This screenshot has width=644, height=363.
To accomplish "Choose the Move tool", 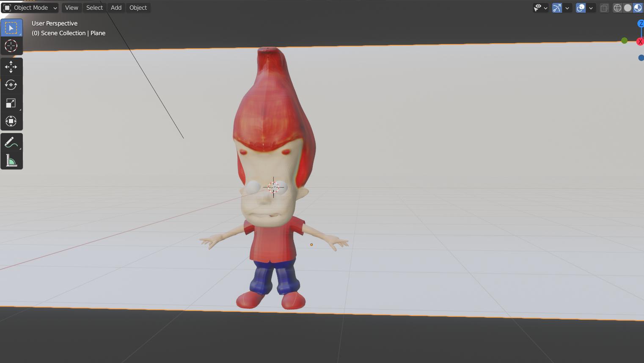I will pos(11,67).
